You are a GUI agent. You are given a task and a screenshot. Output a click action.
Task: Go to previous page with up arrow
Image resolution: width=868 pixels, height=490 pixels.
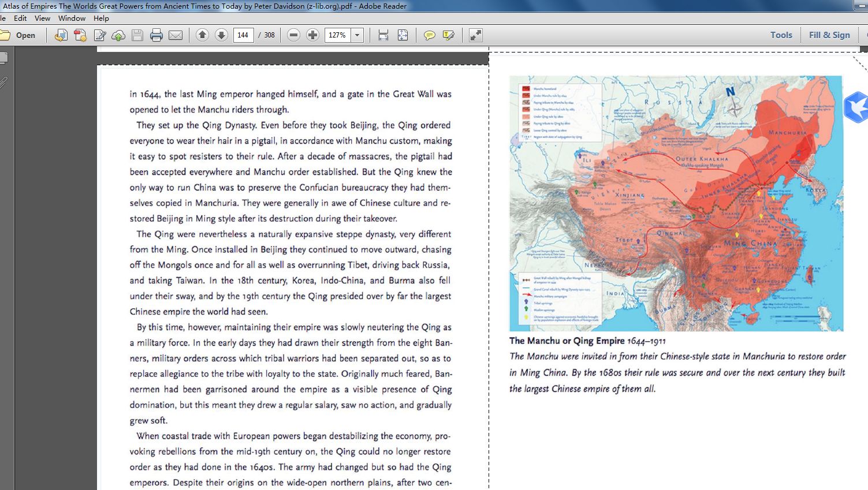point(202,35)
